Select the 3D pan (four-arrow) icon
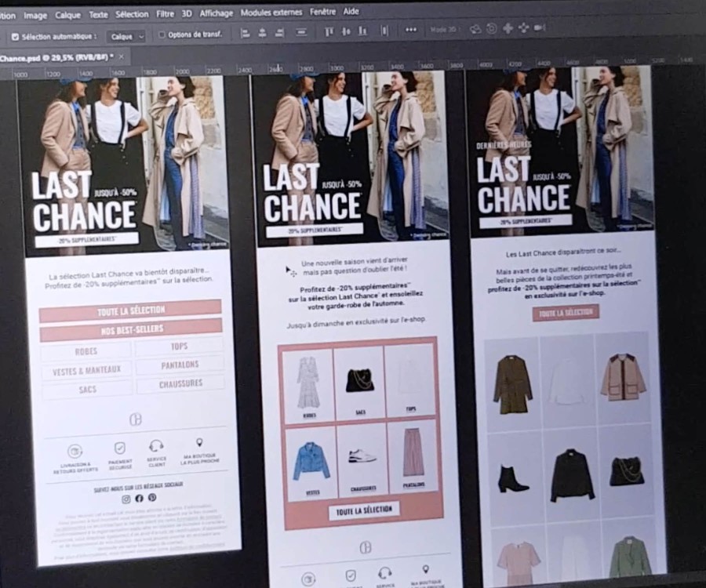 click(508, 28)
